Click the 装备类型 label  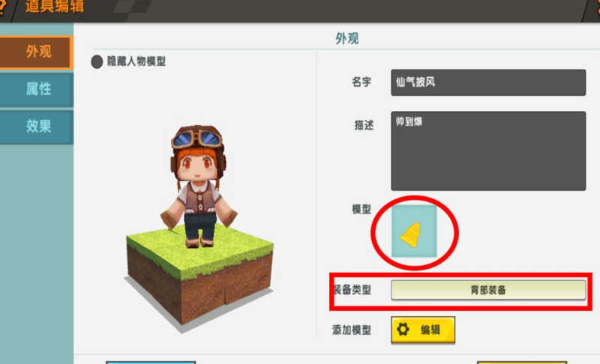click(x=352, y=290)
